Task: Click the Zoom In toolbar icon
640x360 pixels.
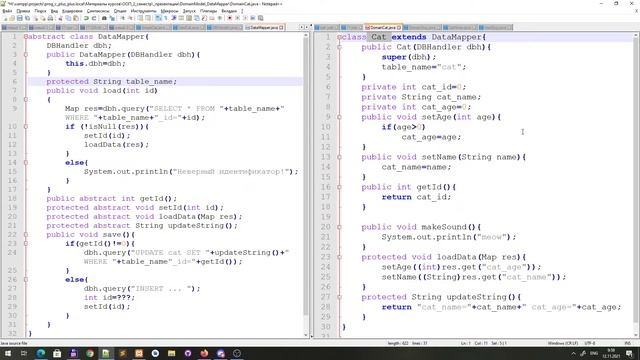Action: pyautogui.click(x=122, y=18)
